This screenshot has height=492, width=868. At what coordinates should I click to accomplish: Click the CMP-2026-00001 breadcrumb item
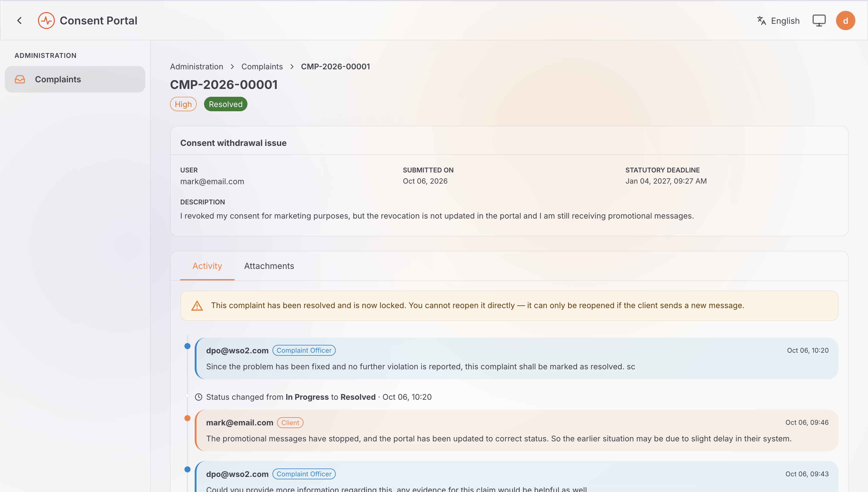335,67
